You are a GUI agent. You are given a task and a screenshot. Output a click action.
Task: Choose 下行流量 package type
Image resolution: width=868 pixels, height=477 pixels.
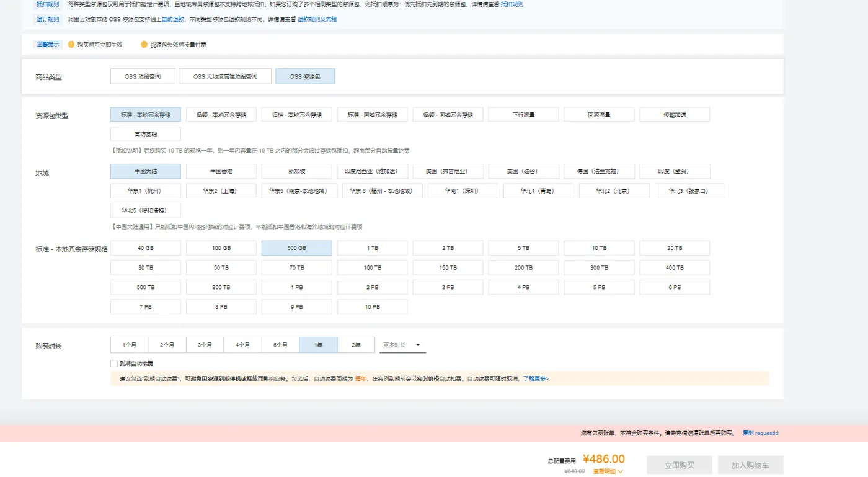coord(524,115)
